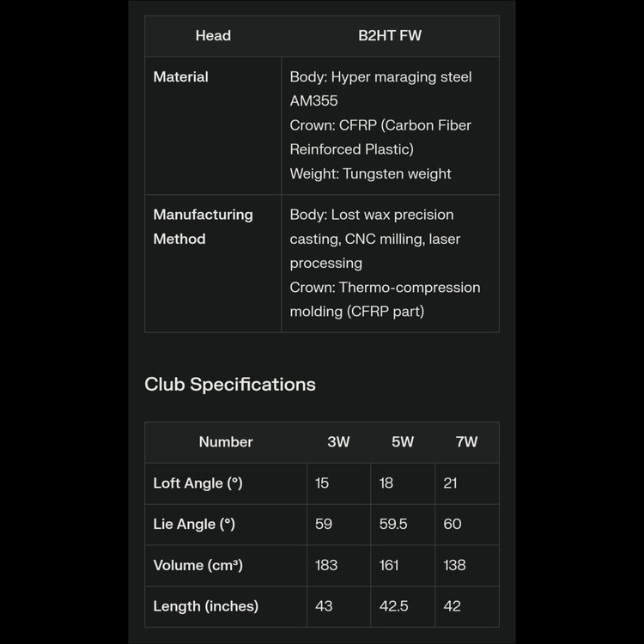Click the "Lost wax precision casting" text
This screenshot has width=644, height=644.
(x=371, y=227)
